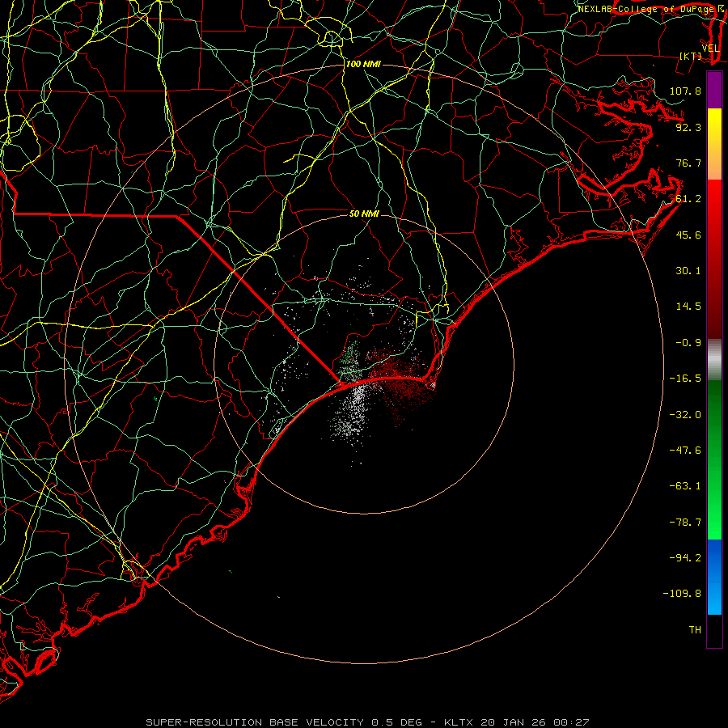Screen dimensions: 728x728
Task: Pick the purple segment on the color bar
Action: [x=714, y=91]
